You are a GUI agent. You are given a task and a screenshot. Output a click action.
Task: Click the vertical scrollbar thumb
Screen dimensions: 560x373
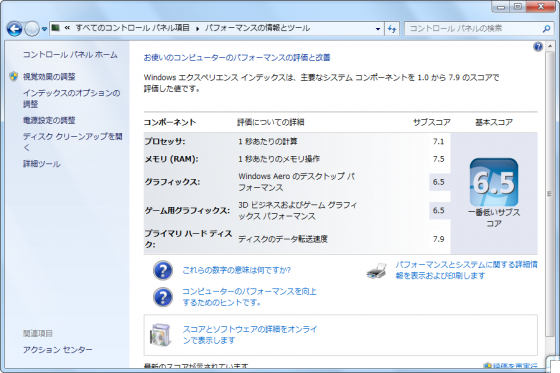point(549,193)
